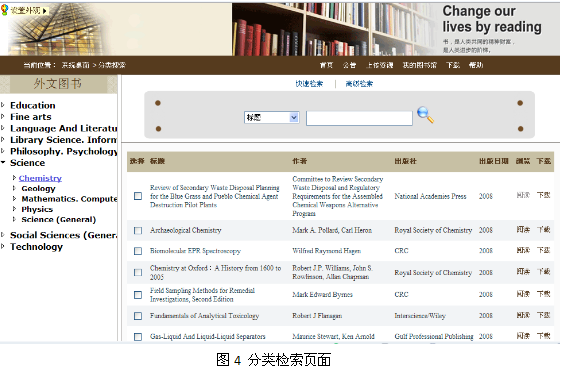Viewport: 575px width, 375px height.
Task: Expand the Social Sciences category arrow
Action: (x=3, y=235)
